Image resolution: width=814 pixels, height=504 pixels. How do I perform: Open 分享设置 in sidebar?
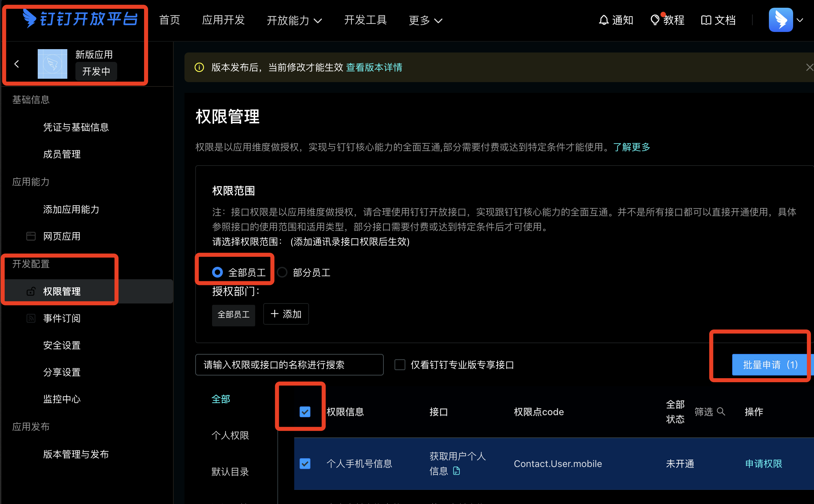pos(62,372)
